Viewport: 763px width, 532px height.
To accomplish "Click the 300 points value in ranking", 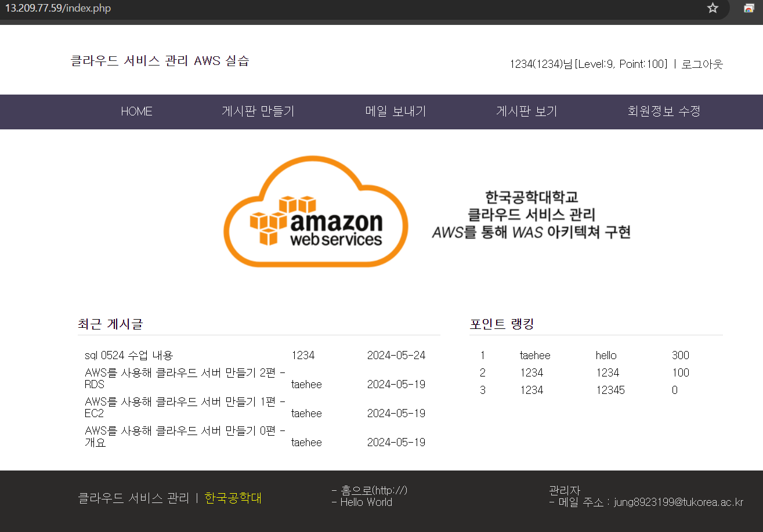I will point(681,356).
